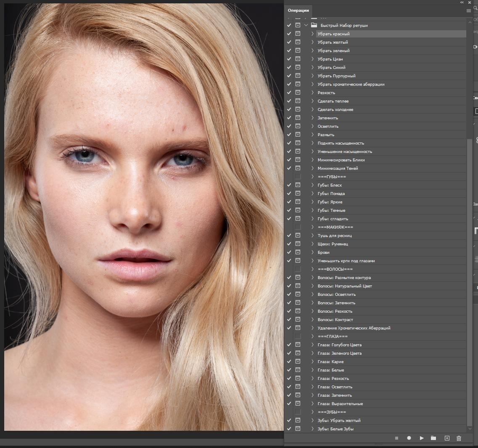Select the ===МАКИЯЖ=== separator action
This screenshot has height=448, width=478.
pyautogui.click(x=391, y=227)
